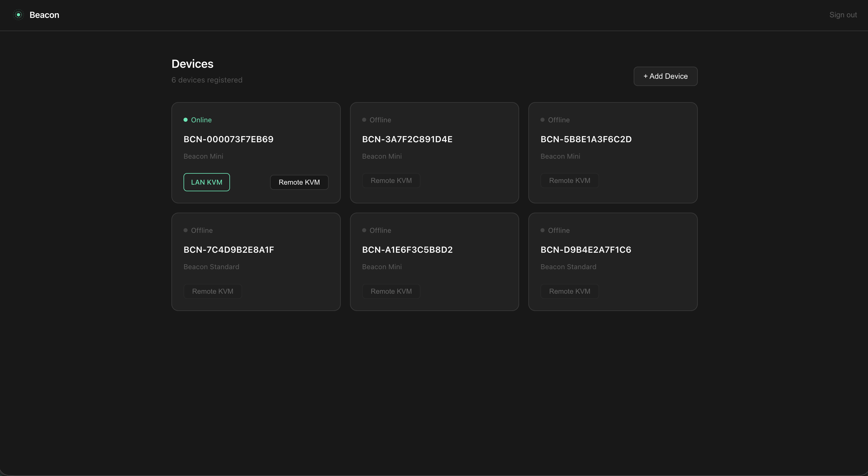Viewport: 868px width, 476px height.
Task: Click the Devices page heading
Action: click(192, 64)
